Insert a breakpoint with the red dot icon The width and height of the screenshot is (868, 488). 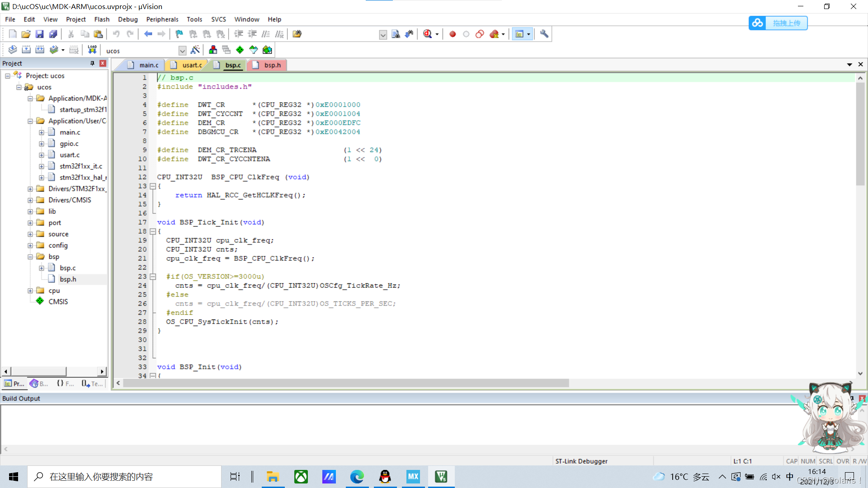coord(453,34)
